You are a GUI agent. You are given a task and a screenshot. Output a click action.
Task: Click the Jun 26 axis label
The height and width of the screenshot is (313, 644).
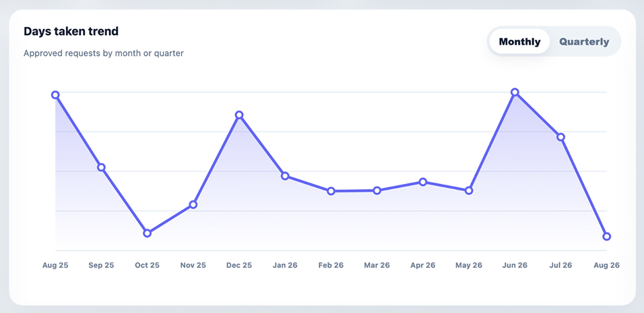pyautogui.click(x=515, y=265)
